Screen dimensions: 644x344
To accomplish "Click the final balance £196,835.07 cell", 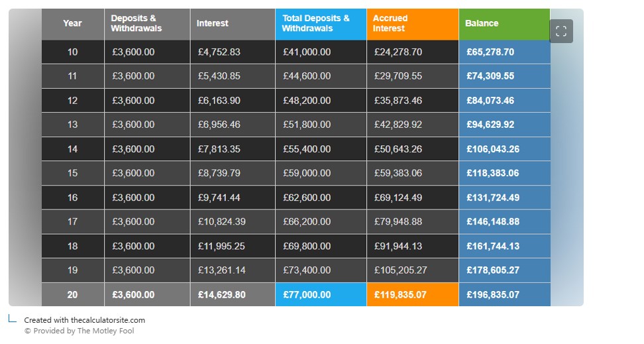I will click(x=493, y=295).
